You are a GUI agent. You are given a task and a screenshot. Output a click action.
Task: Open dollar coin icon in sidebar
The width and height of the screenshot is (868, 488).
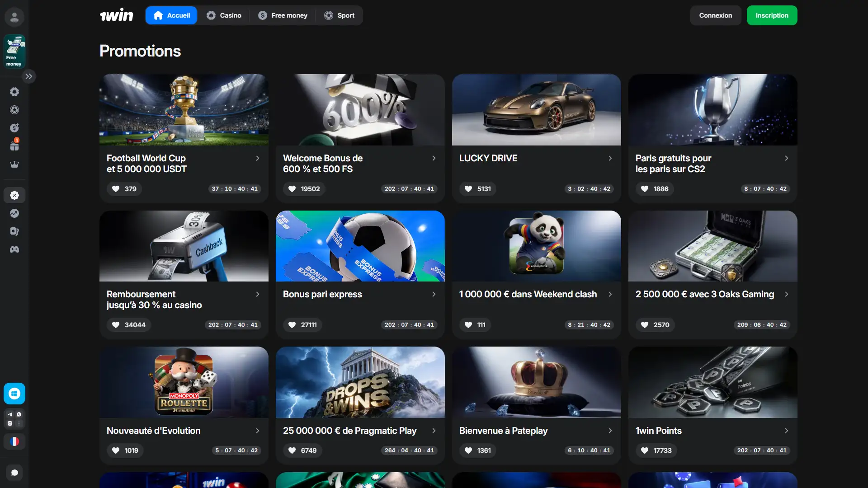[14, 128]
